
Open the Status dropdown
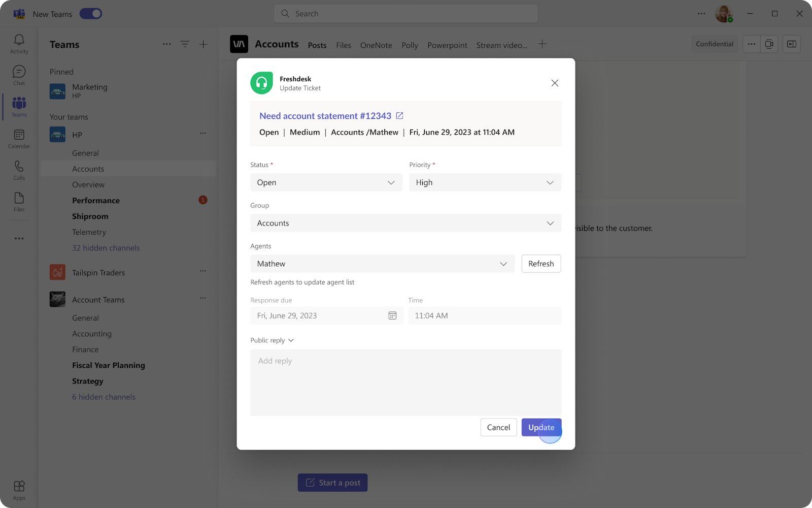[326, 182]
